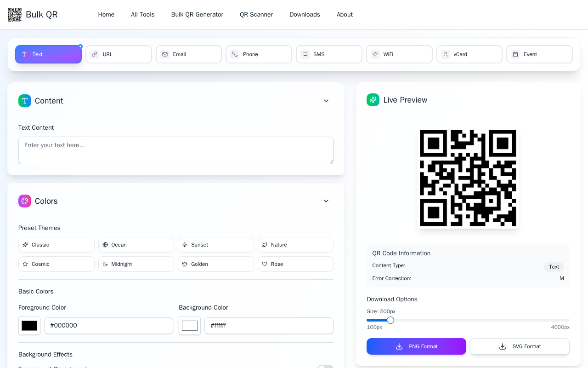Click the 'Preset Themes' heading

(x=40, y=228)
